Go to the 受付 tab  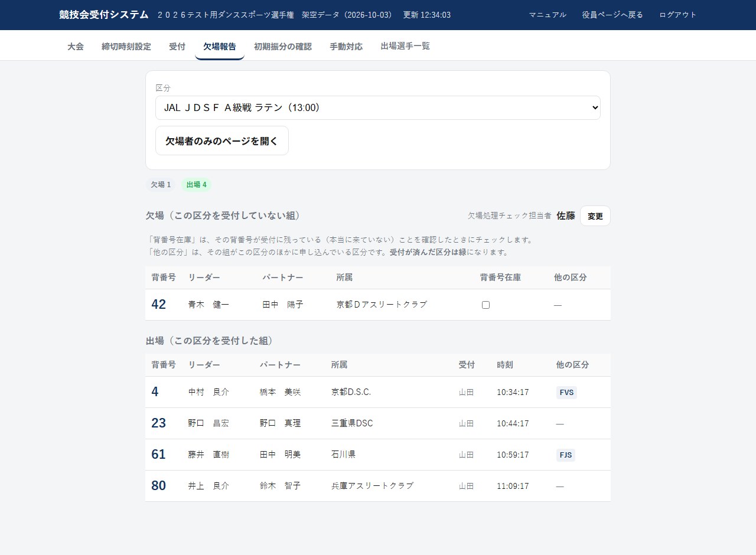(x=177, y=46)
